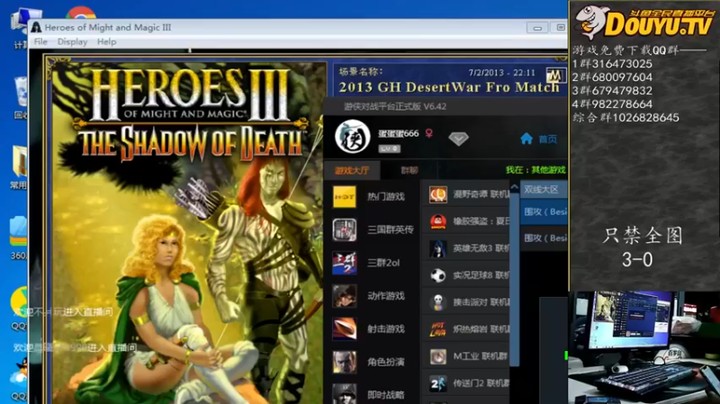Click the skull 揍击派对 game icon
This screenshot has width=720, height=404.
pos(438,303)
